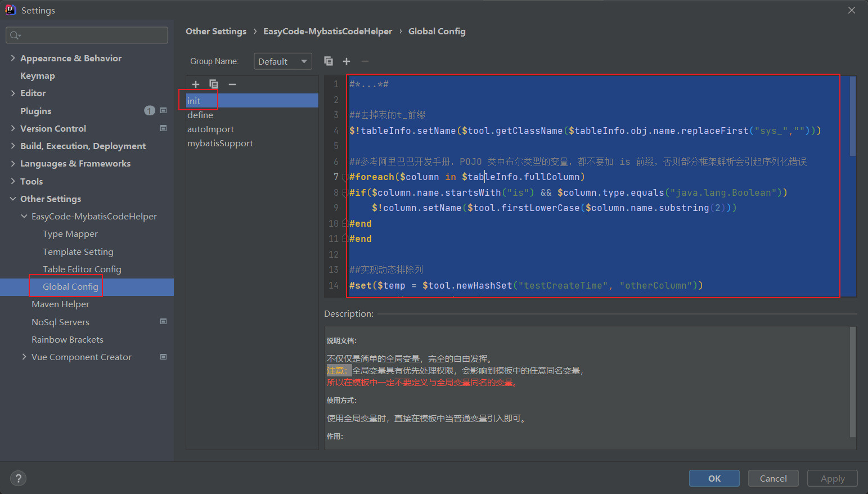Close the Settings dialog

pos(852,10)
